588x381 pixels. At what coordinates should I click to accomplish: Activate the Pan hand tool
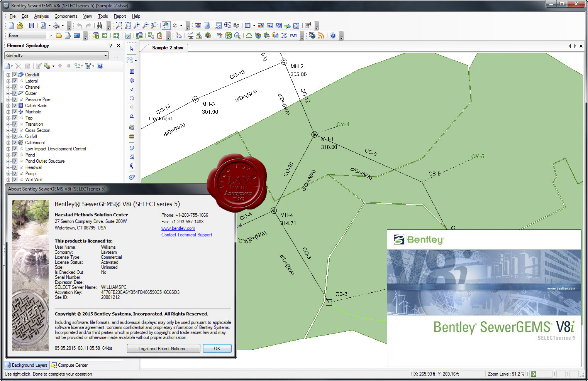(x=166, y=25)
